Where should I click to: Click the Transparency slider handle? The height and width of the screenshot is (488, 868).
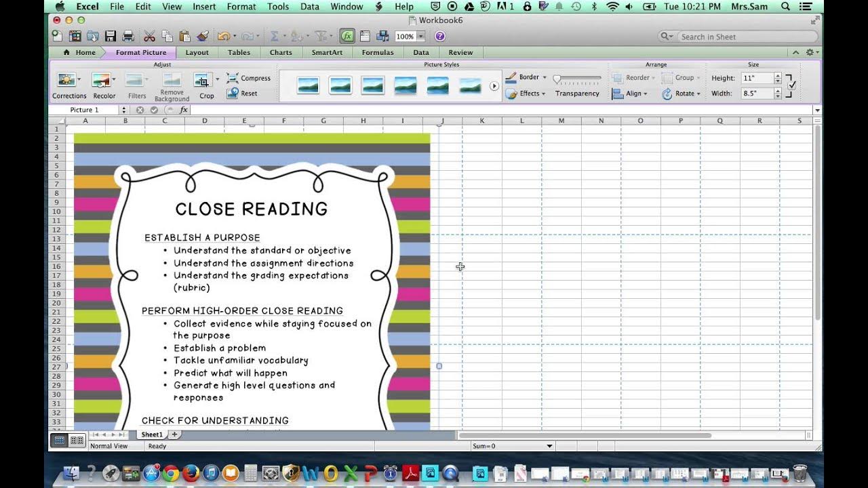(x=557, y=79)
